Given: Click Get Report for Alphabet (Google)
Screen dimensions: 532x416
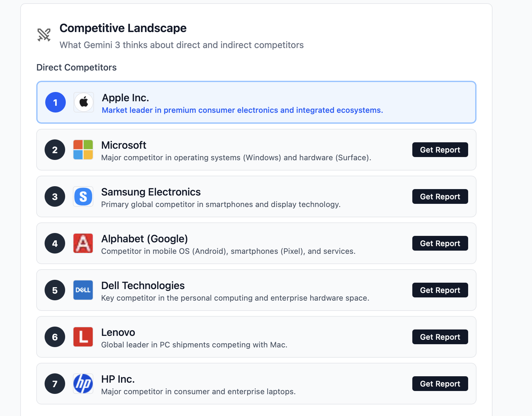Looking at the screenshot, I should click(440, 243).
